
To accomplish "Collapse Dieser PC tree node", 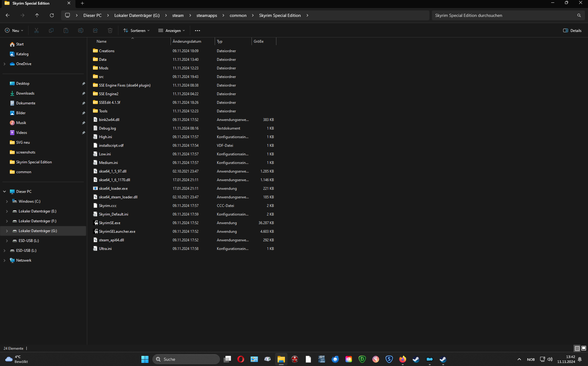I will coord(5,192).
